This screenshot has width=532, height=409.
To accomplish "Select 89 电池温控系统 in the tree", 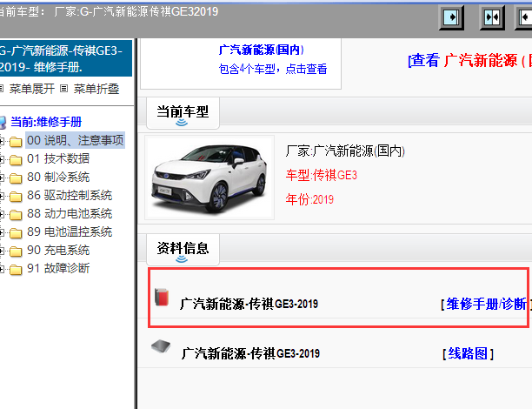I will pos(70,232).
